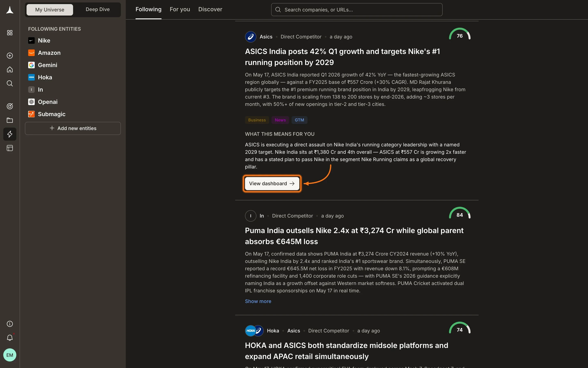Click the Amazon logo in following entities
Image resolution: width=588 pixels, height=368 pixels.
click(x=31, y=53)
